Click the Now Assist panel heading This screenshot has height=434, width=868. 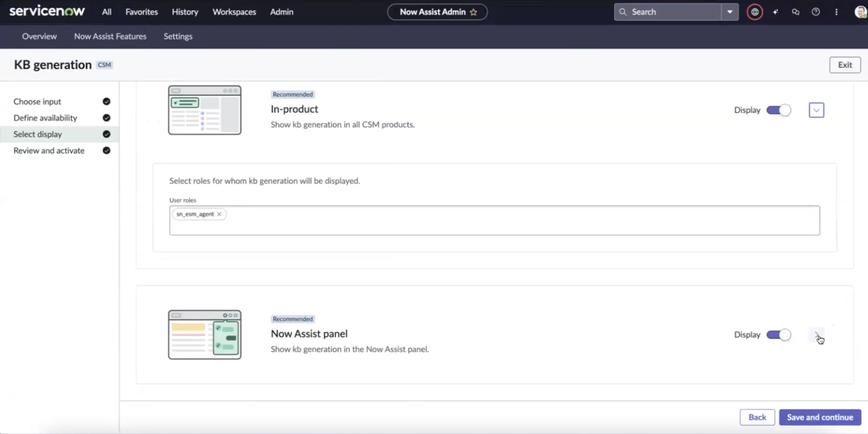(x=309, y=334)
